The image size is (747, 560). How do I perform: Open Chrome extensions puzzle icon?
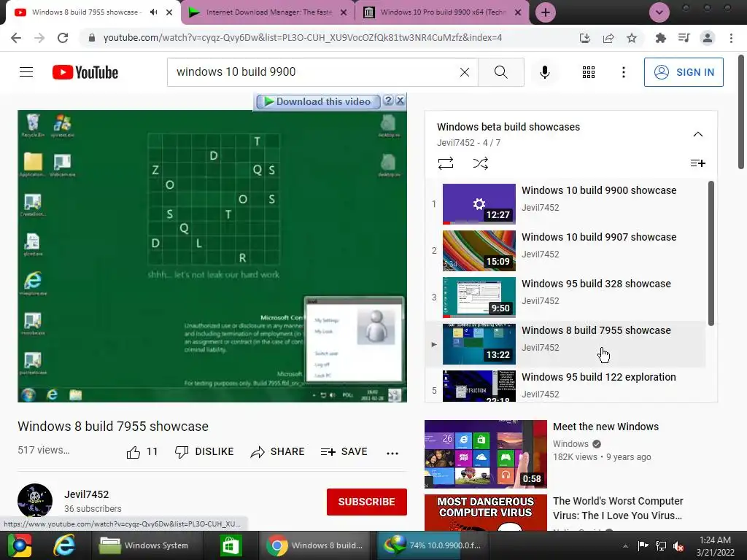tap(661, 38)
